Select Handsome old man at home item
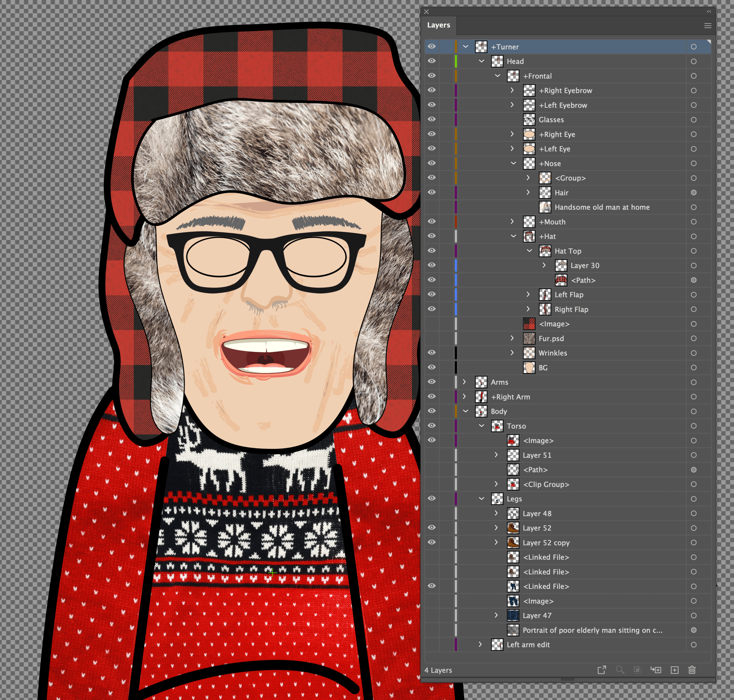This screenshot has height=700, width=734. (x=602, y=207)
